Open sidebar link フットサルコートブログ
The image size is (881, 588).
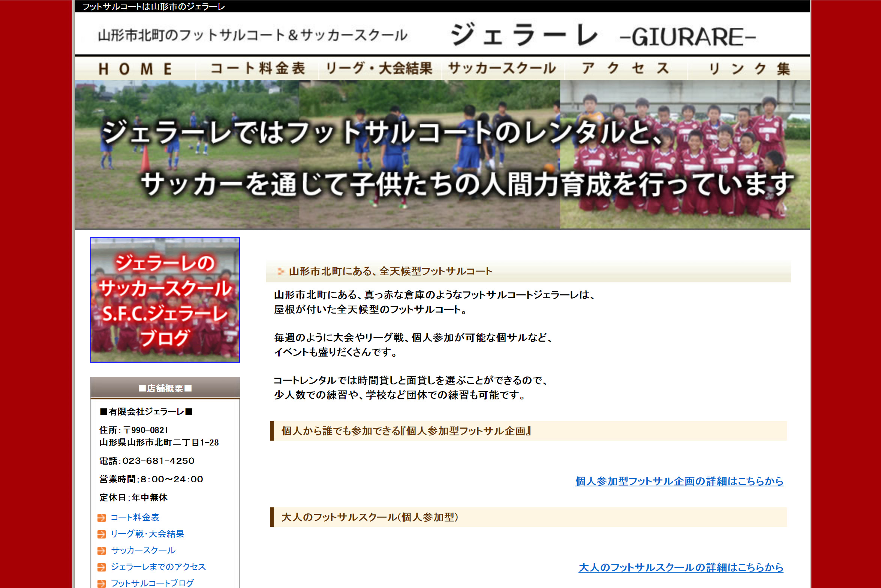coord(152,583)
